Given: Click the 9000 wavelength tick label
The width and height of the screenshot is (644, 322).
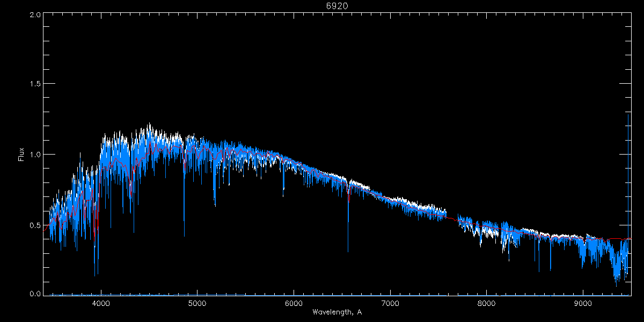Looking at the screenshot, I should tap(583, 303).
